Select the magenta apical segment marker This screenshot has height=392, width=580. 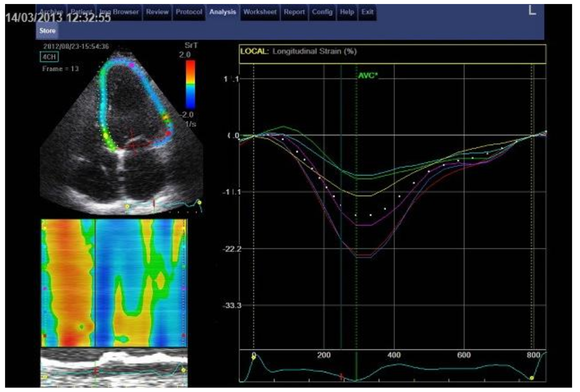coord(132,65)
